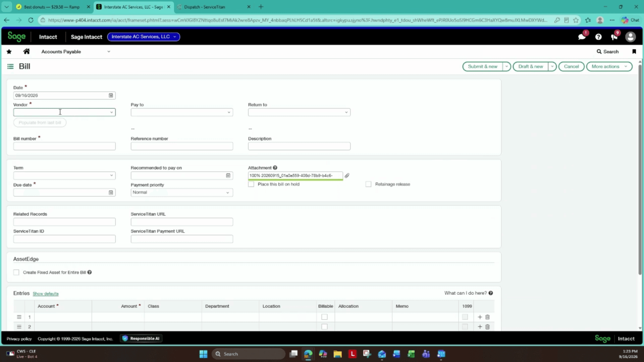The width and height of the screenshot is (644, 362).
Task: Toggle Billable checkbox in row 1
Action: (324, 317)
